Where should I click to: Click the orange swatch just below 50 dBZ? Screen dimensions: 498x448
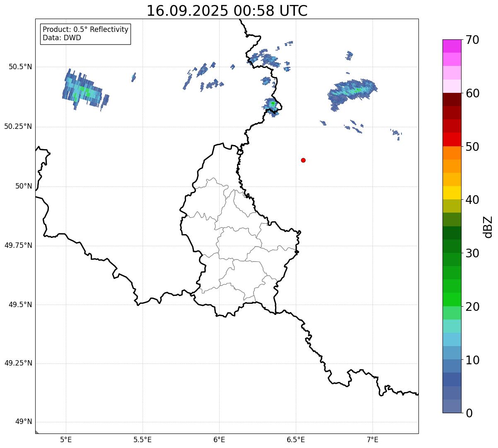[x=452, y=153]
